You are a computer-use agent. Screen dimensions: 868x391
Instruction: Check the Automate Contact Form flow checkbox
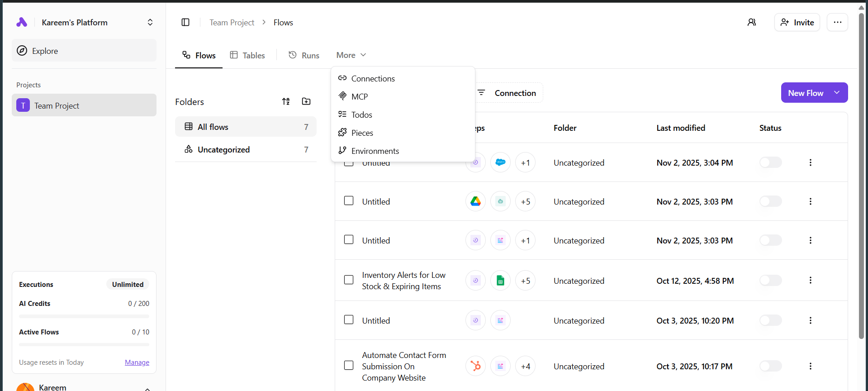coord(349,365)
